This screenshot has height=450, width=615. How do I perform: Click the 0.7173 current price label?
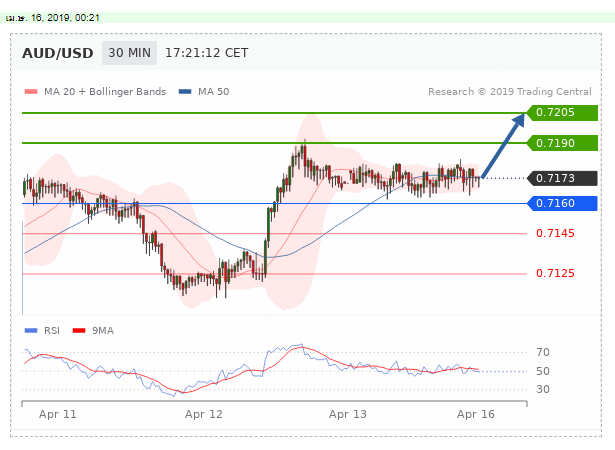click(562, 178)
